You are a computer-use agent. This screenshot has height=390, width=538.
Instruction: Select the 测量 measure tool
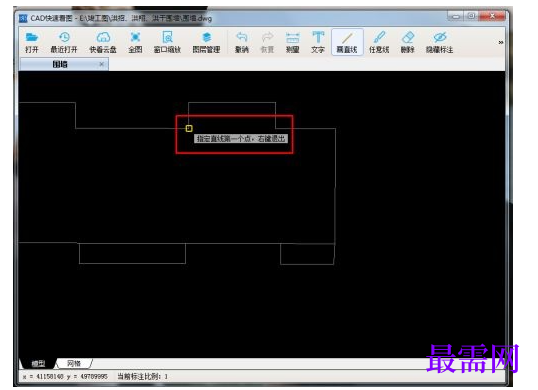click(293, 42)
